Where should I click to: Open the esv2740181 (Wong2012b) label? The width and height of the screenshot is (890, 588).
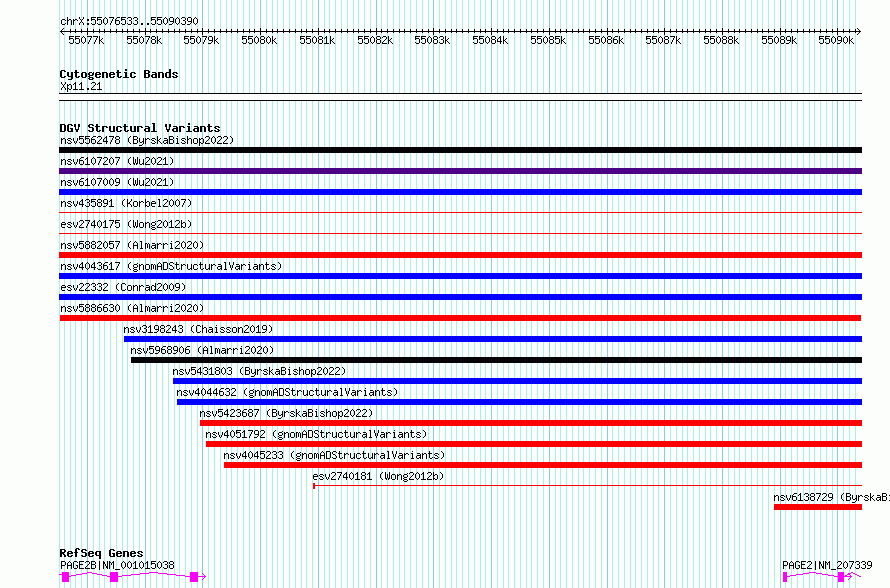(378, 476)
